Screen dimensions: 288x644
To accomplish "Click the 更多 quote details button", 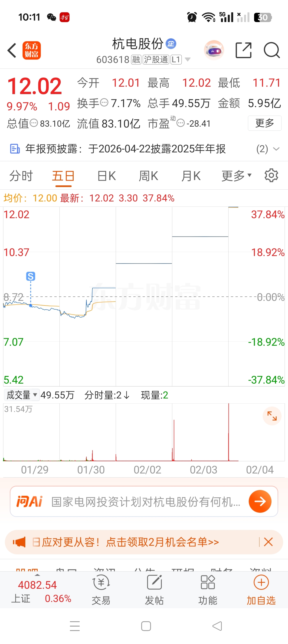I will (x=265, y=123).
